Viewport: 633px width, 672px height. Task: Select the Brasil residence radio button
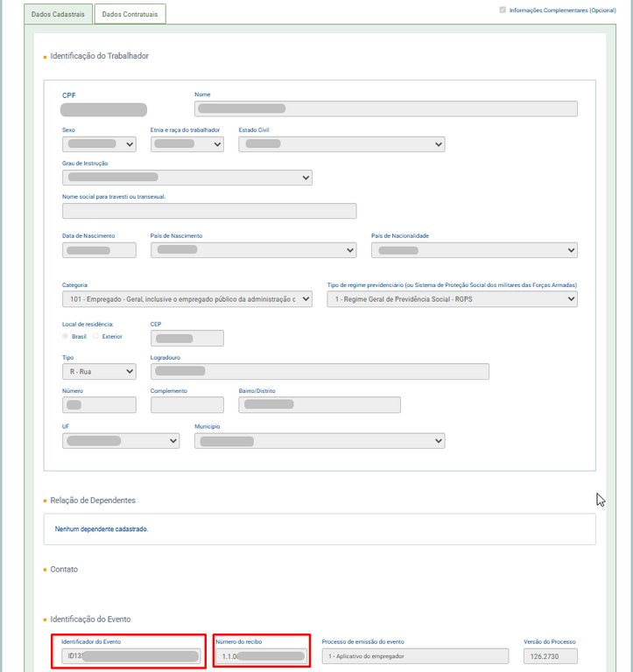(x=66, y=336)
